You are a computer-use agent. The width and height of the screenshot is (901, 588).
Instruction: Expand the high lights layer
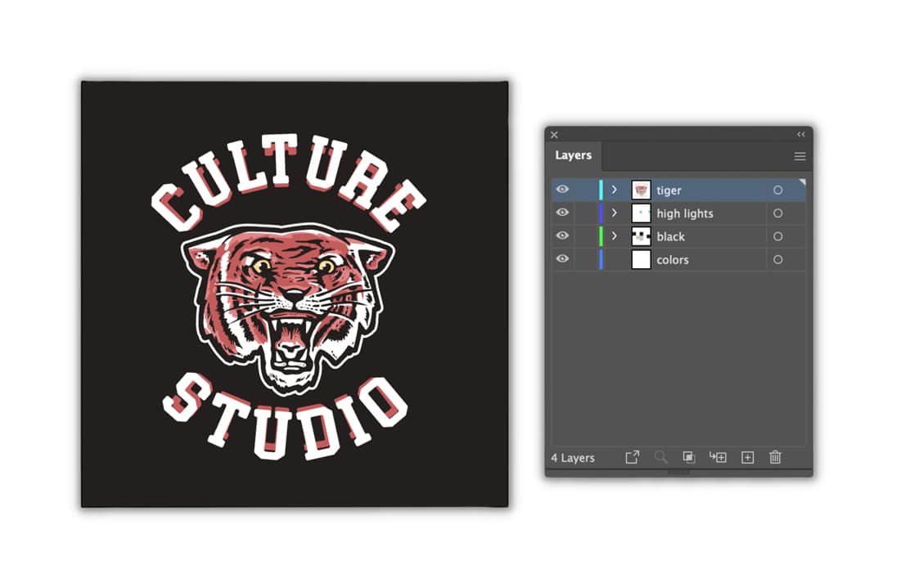click(x=615, y=213)
